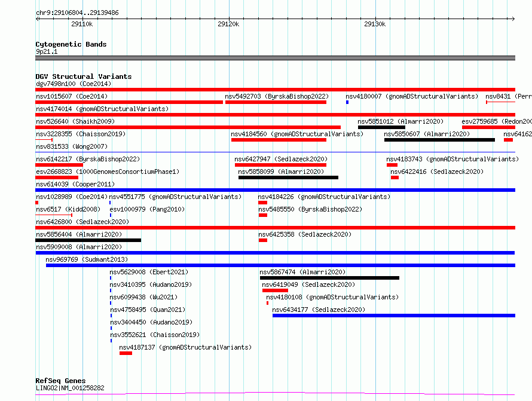Click the LINGO2|NM_001258282 gene label

[x=70, y=388]
